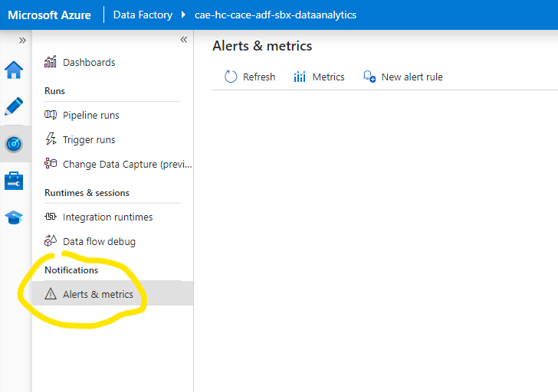Open the Author pencil icon
The image size is (558, 392).
pos(14,106)
